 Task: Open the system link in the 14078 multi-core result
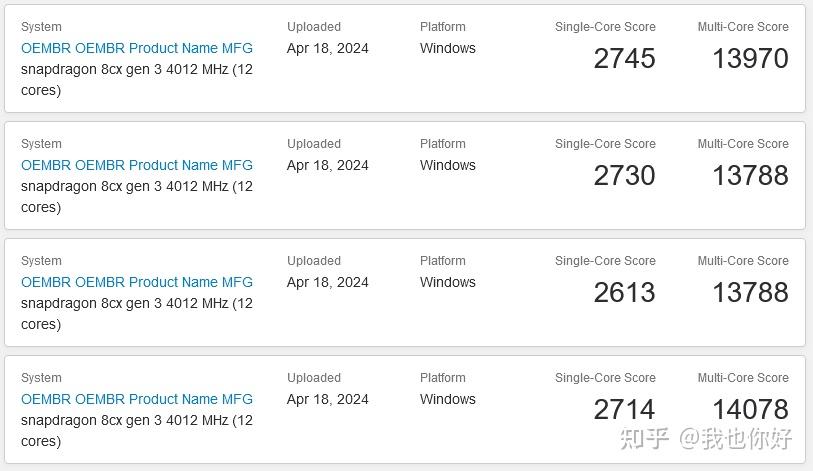point(137,399)
